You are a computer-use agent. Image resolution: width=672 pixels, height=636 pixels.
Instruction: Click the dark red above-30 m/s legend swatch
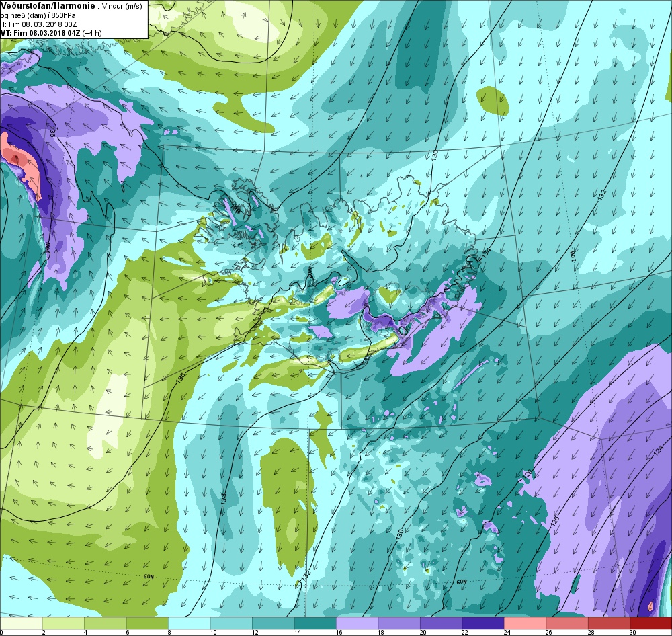coord(650,623)
